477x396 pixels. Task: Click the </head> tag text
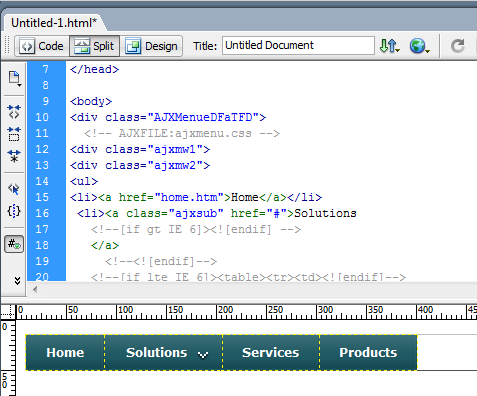94,69
